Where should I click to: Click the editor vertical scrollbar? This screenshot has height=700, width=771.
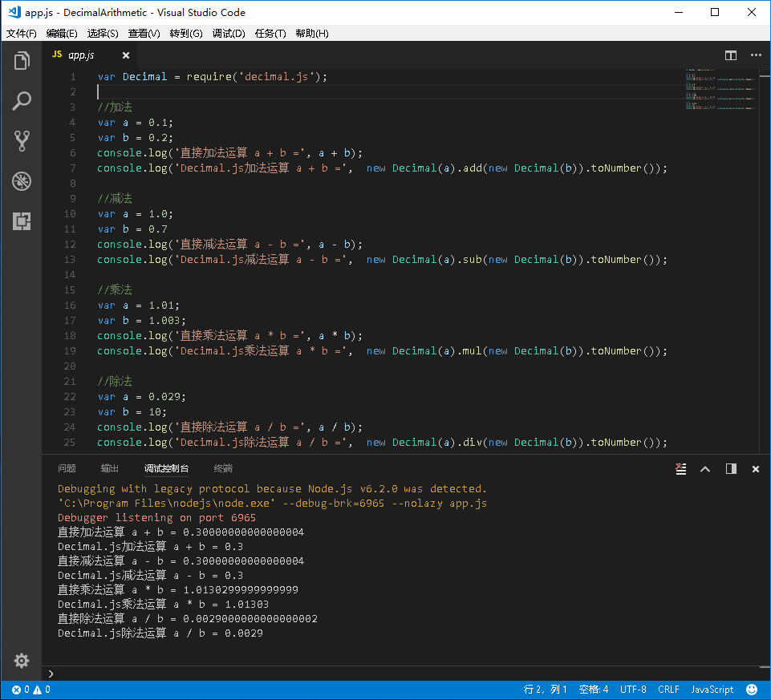point(765,261)
